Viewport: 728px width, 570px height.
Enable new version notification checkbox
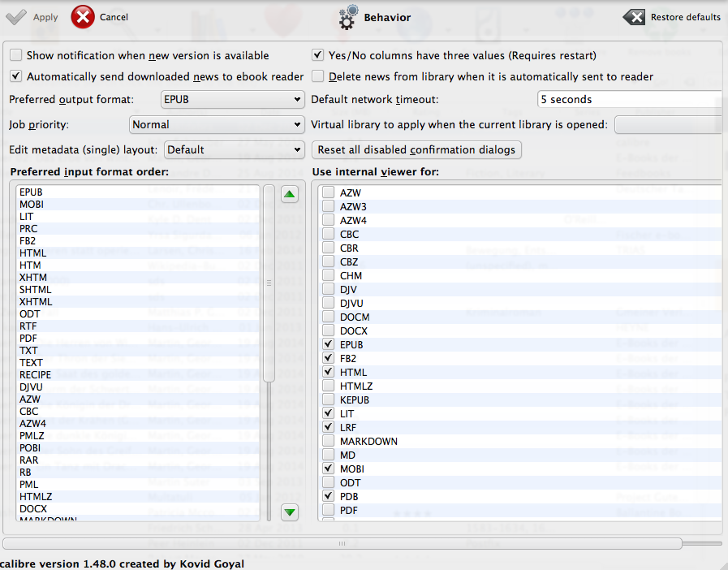tap(16, 55)
